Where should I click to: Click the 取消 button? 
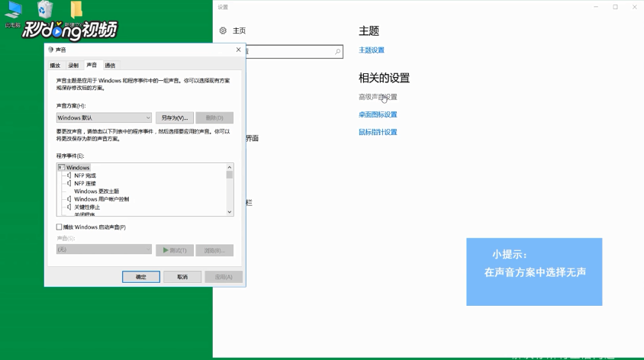tap(182, 277)
